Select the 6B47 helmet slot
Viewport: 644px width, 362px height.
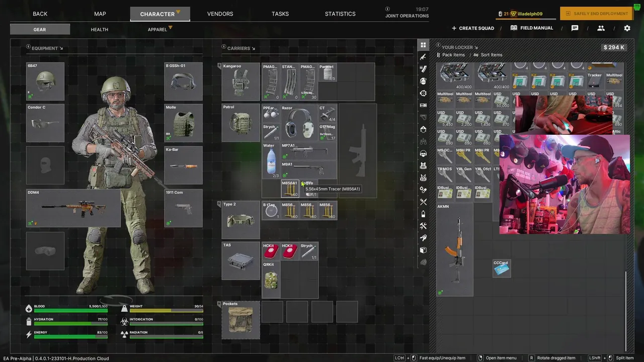(45, 81)
